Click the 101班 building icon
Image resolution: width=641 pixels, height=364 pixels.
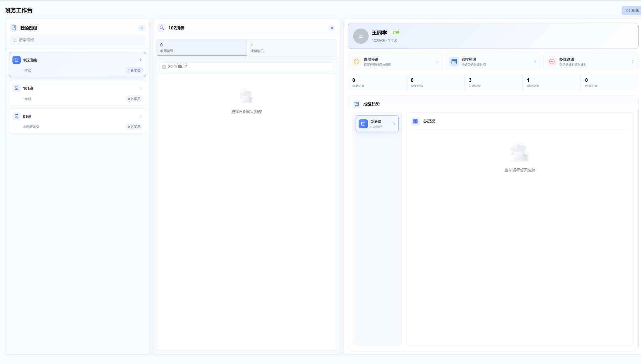17,88
